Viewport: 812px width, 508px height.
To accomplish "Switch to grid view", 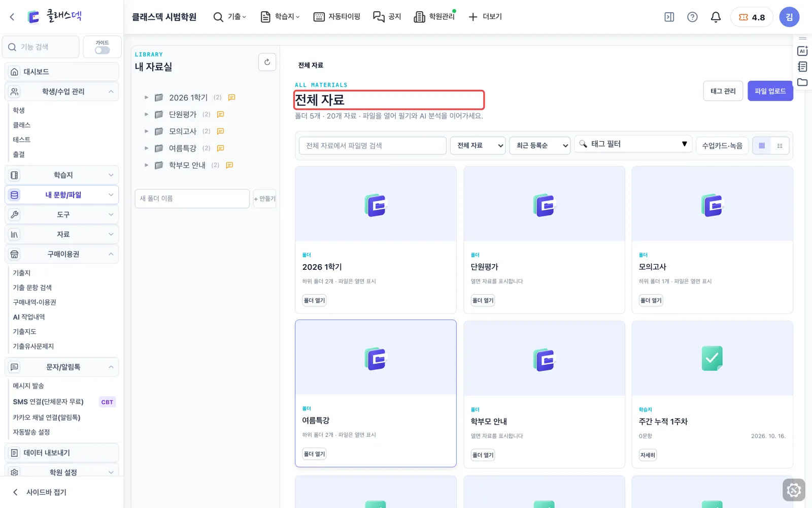I will tap(762, 146).
